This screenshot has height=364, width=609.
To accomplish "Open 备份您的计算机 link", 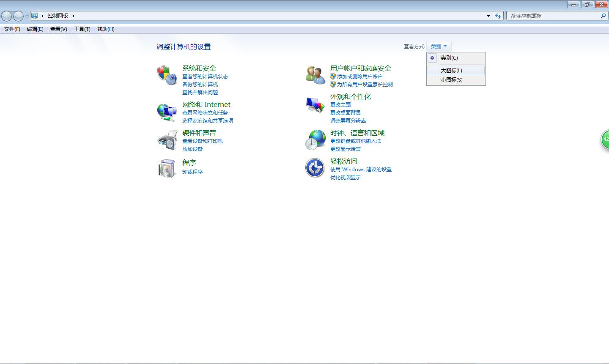I will point(200,85).
